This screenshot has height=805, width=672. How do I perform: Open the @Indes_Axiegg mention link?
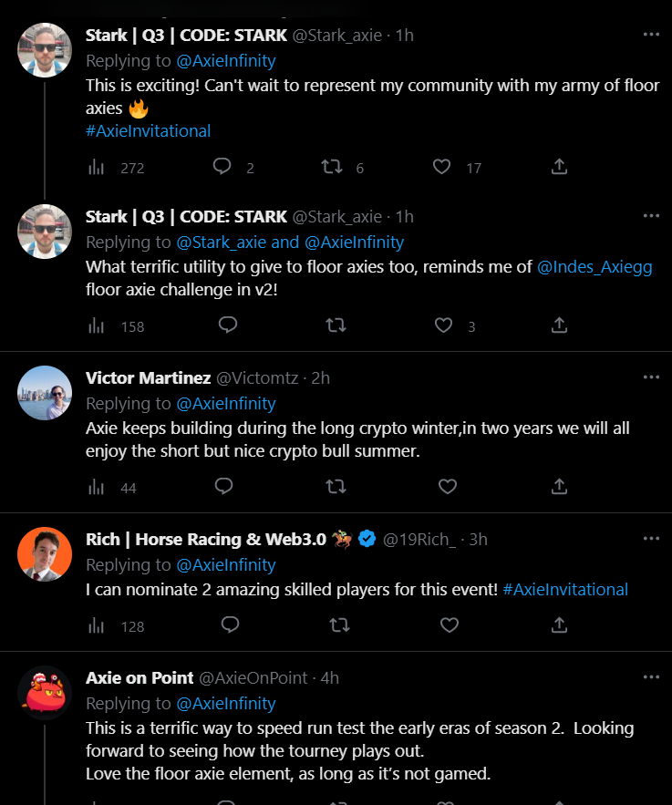coord(594,267)
